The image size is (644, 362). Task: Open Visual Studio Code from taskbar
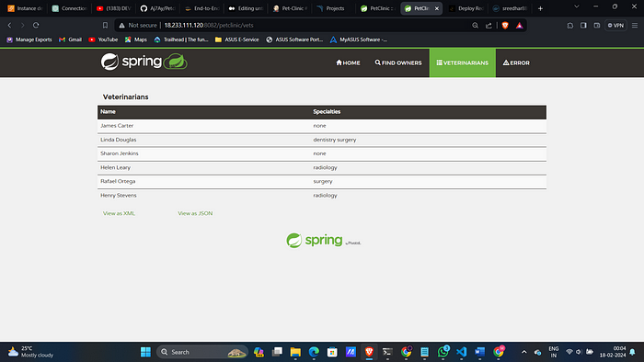461,352
